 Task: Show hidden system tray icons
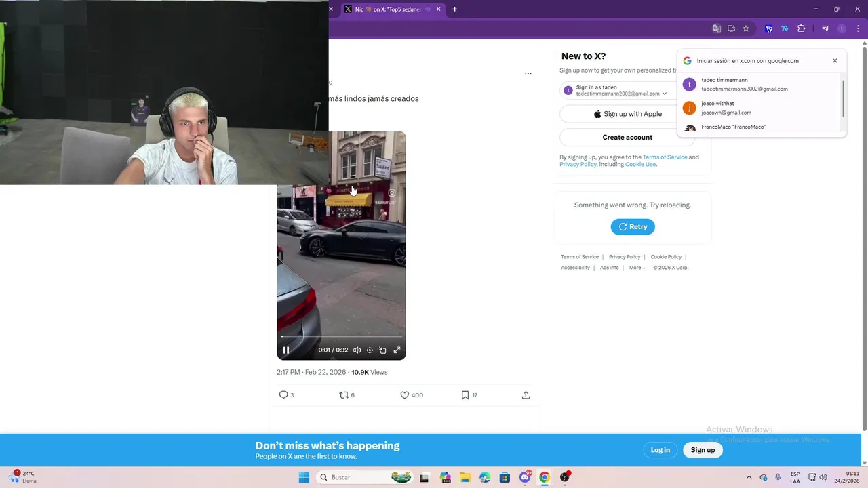(x=749, y=477)
